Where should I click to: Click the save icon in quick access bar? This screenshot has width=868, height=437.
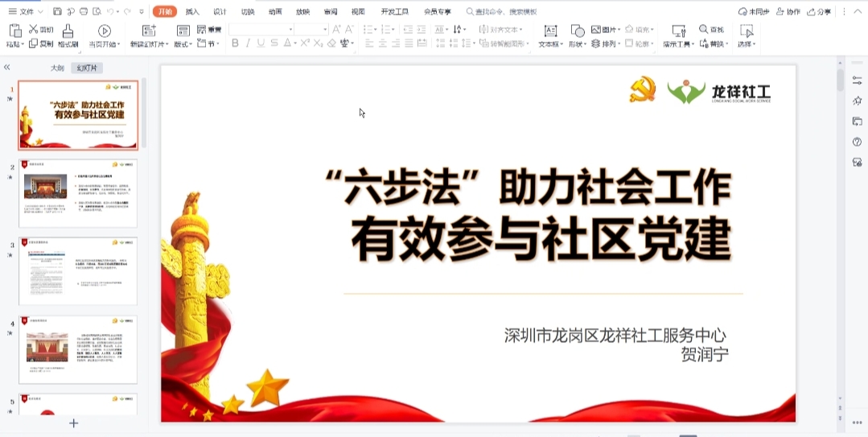coord(57,12)
